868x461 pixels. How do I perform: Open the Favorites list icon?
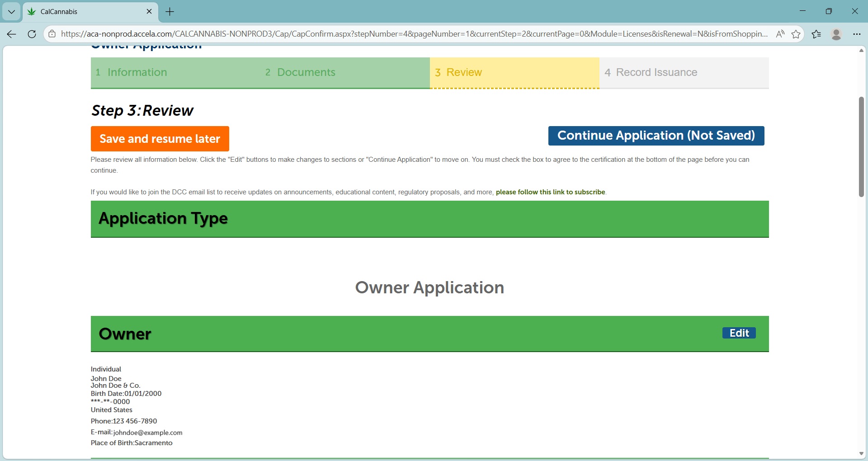[x=816, y=34]
